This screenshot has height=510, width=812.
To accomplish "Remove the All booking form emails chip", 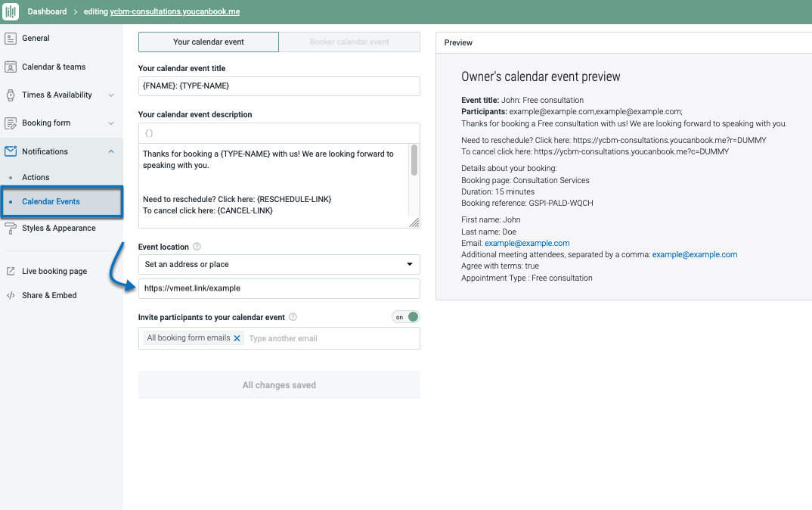I will [236, 338].
